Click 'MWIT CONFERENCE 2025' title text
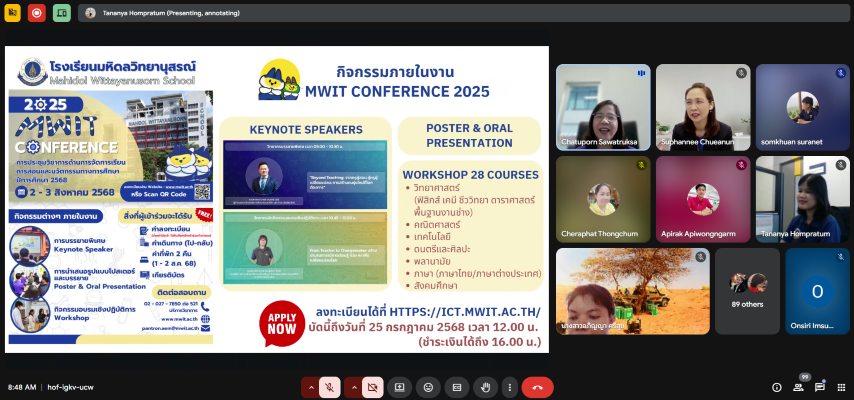The height and width of the screenshot is (400, 854). pyautogui.click(x=397, y=92)
